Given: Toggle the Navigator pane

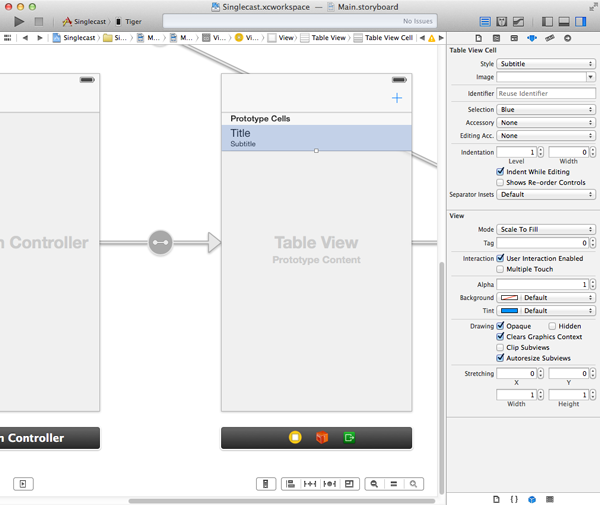Looking at the screenshot, I should pyautogui.click(x=547, y=22).
